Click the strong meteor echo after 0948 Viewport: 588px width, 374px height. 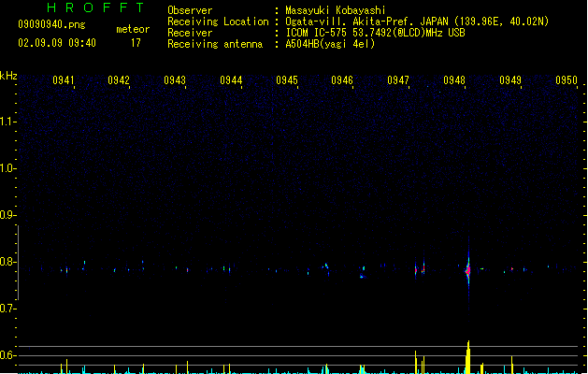click(468, 270)
